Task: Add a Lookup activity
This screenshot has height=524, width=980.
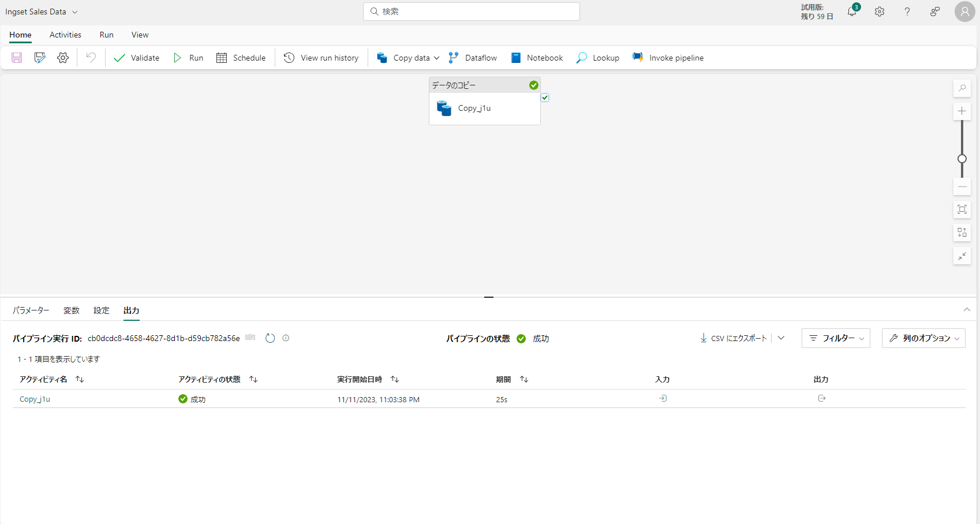Action: [598, 58]
